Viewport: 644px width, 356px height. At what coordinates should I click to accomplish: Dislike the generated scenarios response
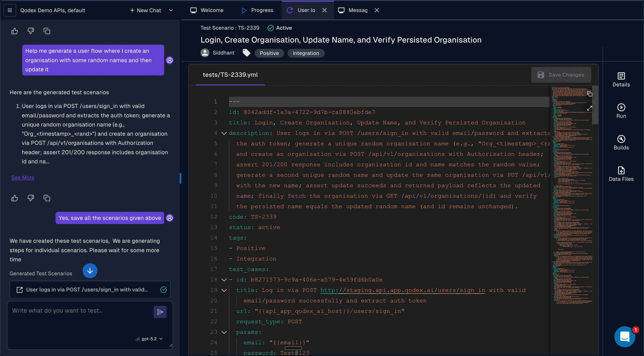[31, 198]
